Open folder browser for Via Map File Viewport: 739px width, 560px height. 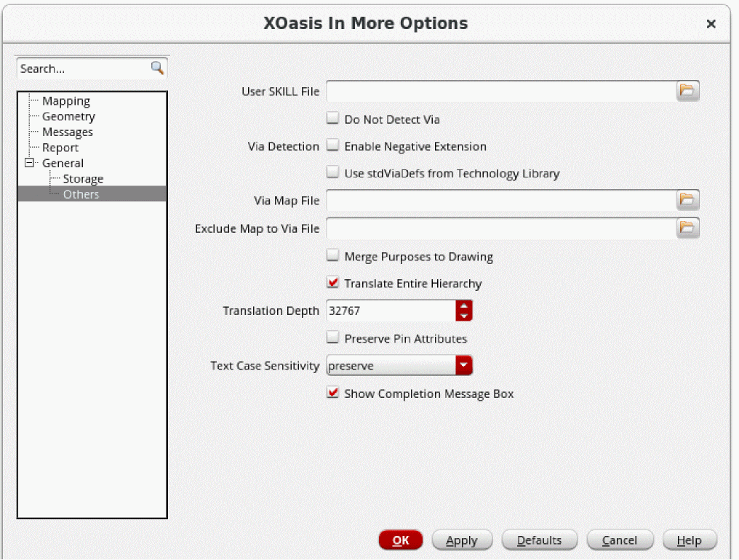tap(687, 200)
